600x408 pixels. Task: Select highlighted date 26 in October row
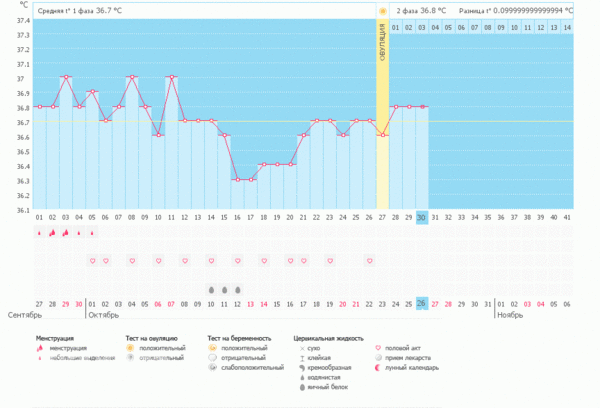422,303
